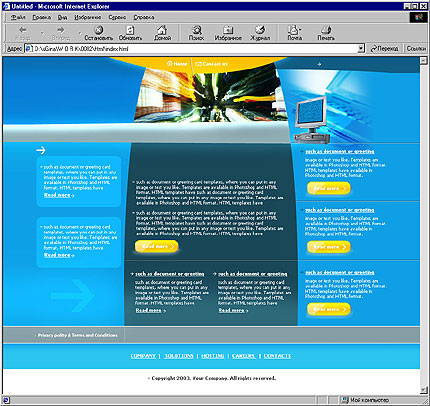This screenshot has height=406, width=430.
Task: Click the Contact us link in header
Action: pyautogui.click(x=211, y=63)
